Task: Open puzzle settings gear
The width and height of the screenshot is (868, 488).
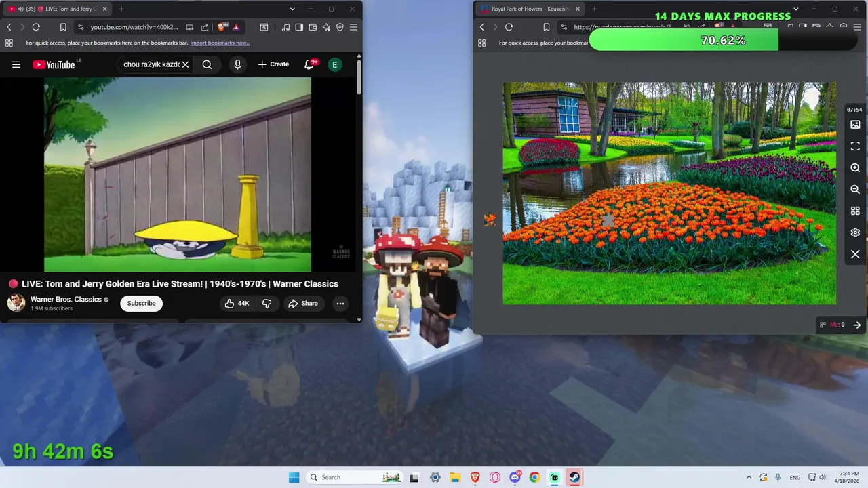Action: [x=855, y=232]
